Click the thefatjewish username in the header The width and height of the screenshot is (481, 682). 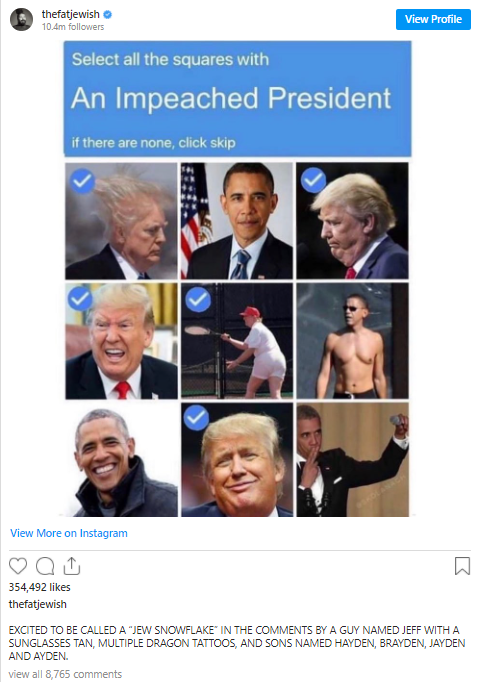pos(70,14)
